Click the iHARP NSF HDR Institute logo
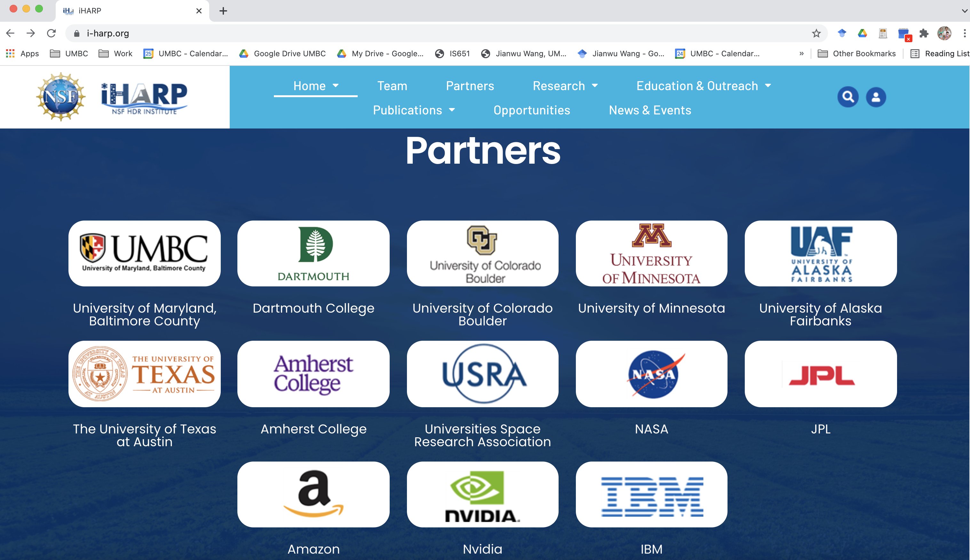The image size is (970, 560). 144,98
